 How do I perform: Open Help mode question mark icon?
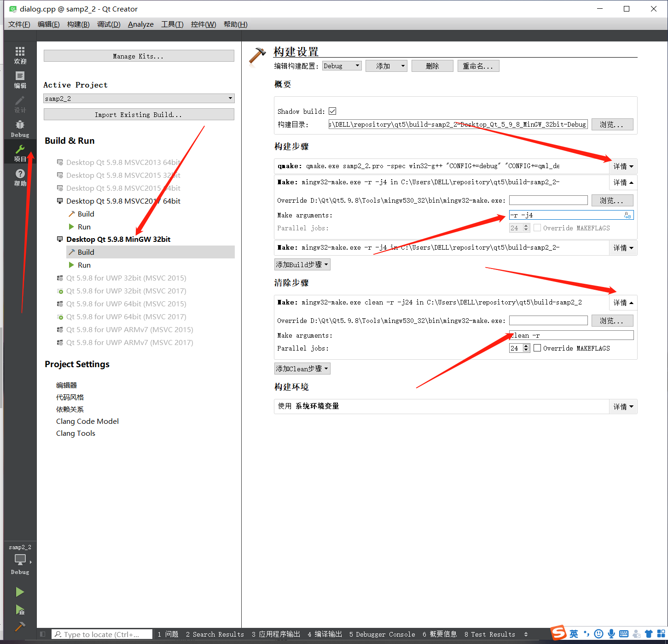click(x=20, y=177)
